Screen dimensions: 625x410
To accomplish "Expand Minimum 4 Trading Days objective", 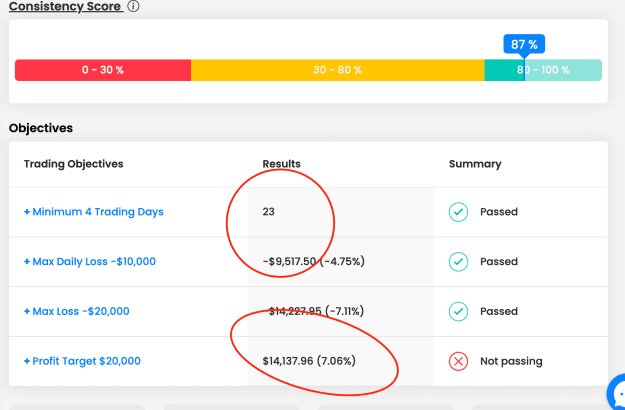I will click(94, 212).
